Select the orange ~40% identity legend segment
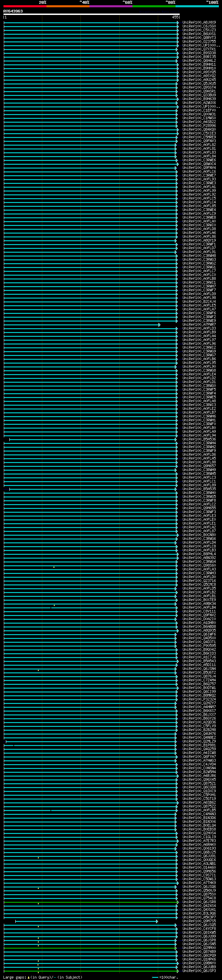 (68, 6)
